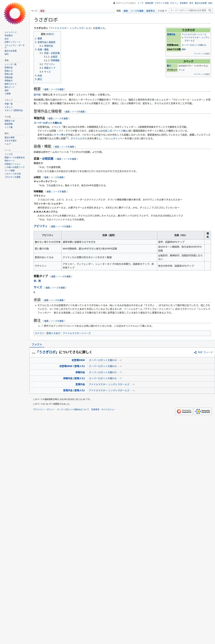Show template in the スペック infobox
This screenshot has width=215, height=644.
point(202,74)
